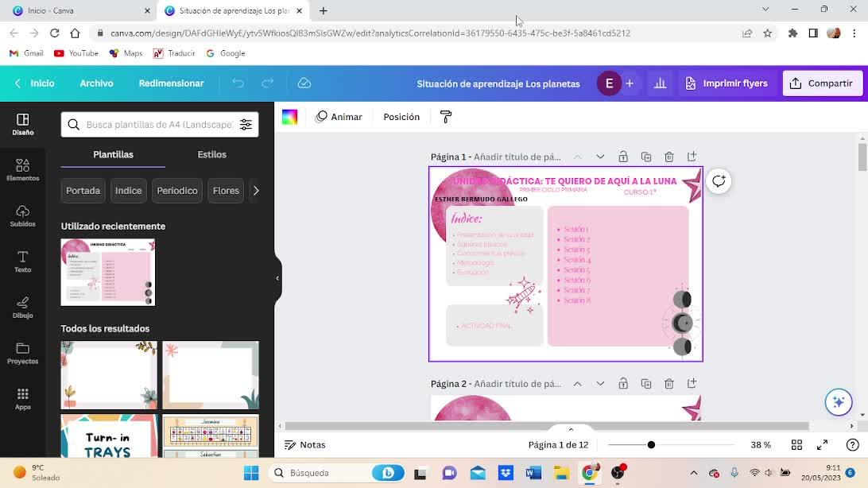Open the Canva magic assistant button
Image resolution: width=868 pixels, height=488 pixels.
(x=838, y=402)
